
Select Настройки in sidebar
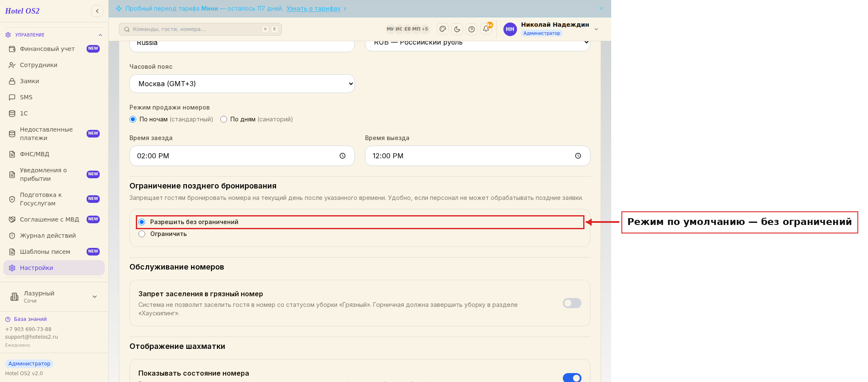pyautogui.click(x=54, y=268)
